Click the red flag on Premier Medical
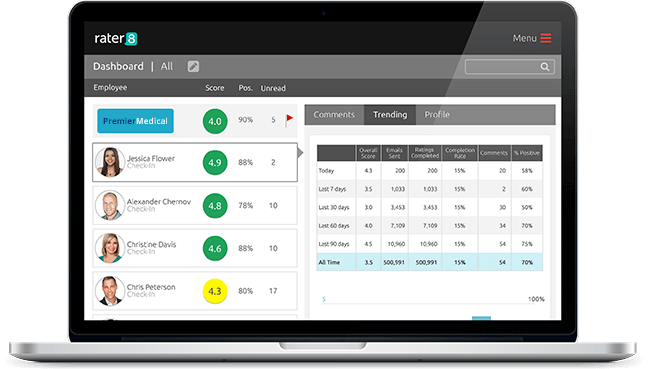This screenshot has width=648, height=369. 289,120
